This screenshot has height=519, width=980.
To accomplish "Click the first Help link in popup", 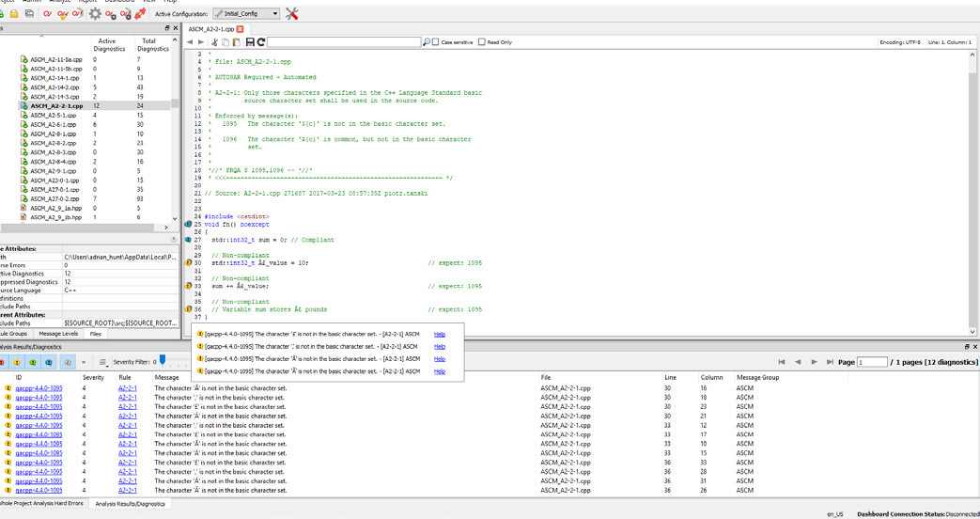I will click(440, 334).
